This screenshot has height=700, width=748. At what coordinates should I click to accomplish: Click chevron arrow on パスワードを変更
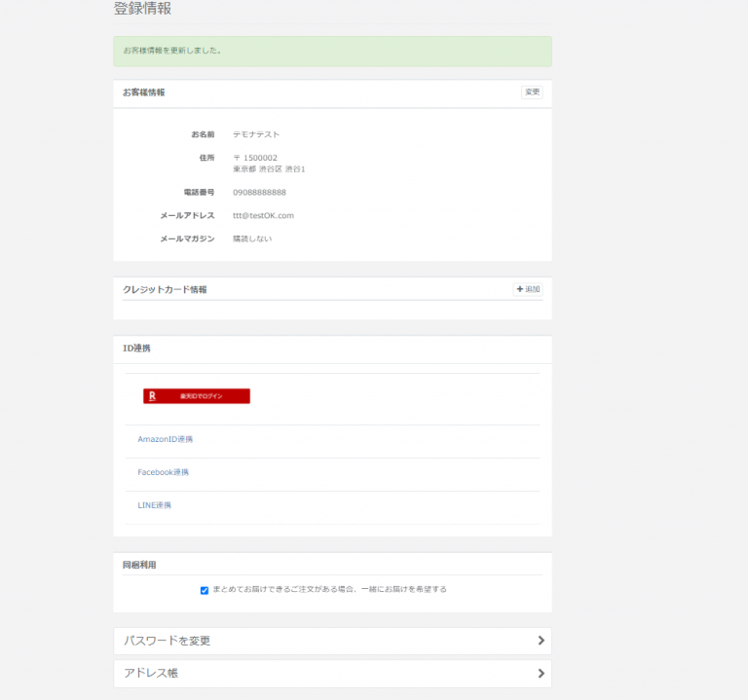(541, 641)
